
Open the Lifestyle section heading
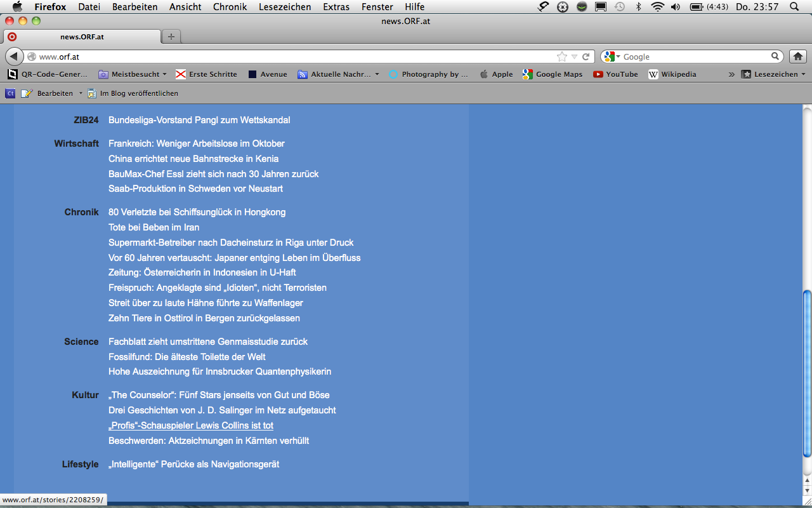point(81,464)
